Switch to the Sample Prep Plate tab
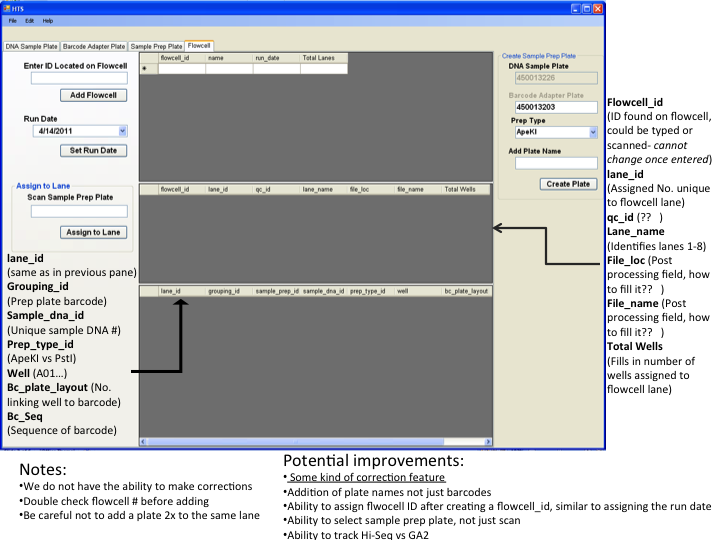The width and height of the screenshot is (720, 540). click(156, 46)
